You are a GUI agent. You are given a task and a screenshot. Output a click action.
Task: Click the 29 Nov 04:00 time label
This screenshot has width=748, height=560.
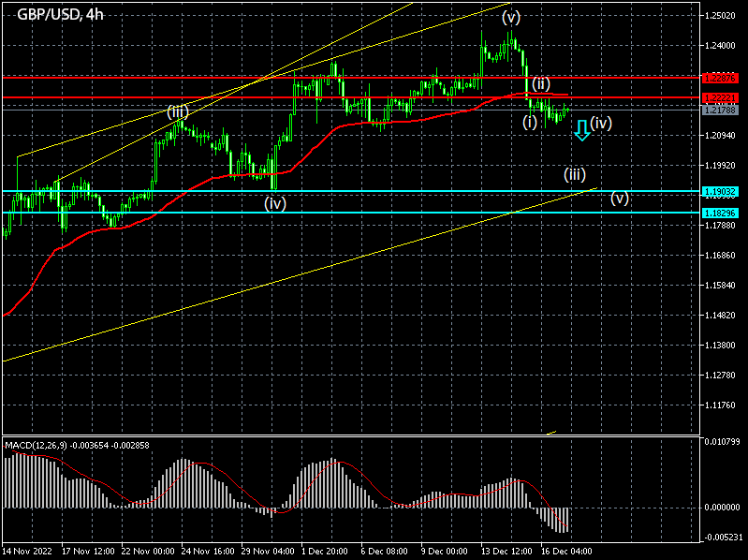pos(268,552)
